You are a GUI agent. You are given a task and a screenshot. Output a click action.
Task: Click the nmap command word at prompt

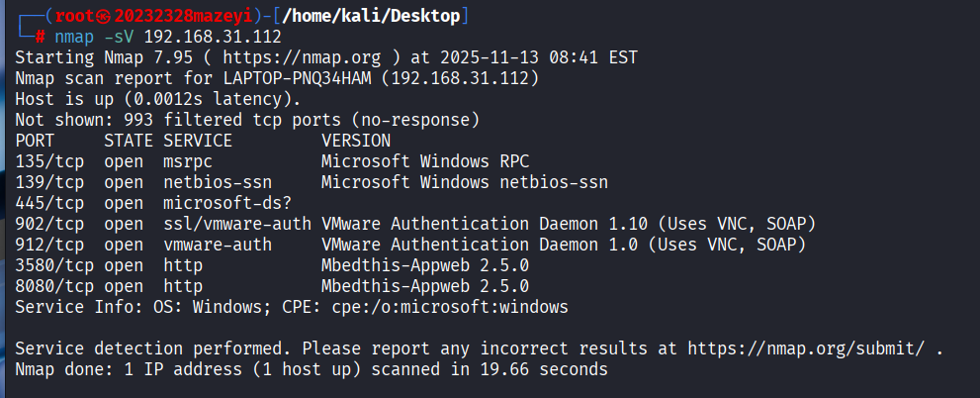coord(73,37)
